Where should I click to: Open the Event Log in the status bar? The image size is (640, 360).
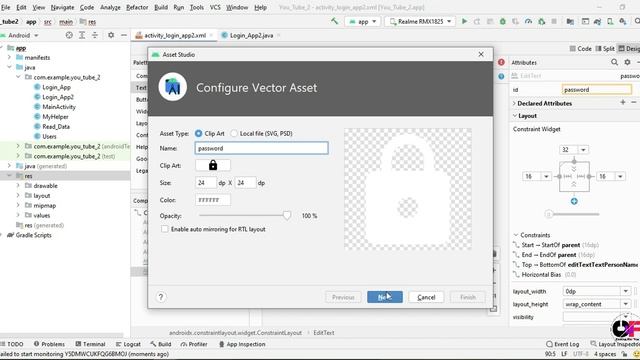click(x=563, y=344)
